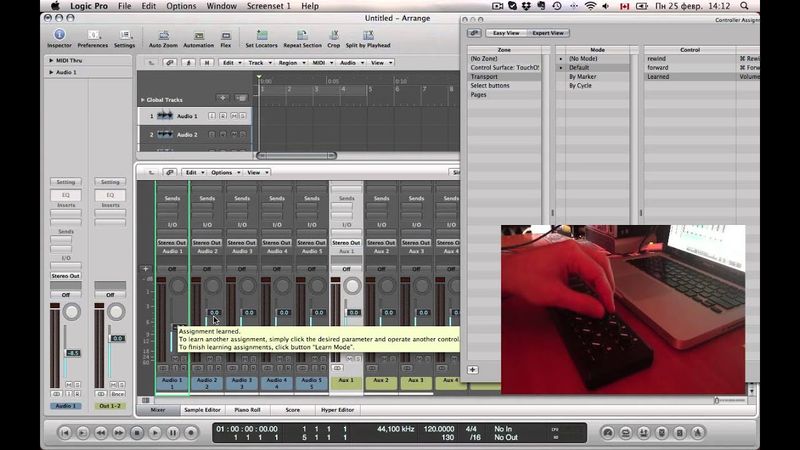This screenshot has width=800, height=450.
Task: Mute the Aux 1 mixer channel
Action: [349, 359]
